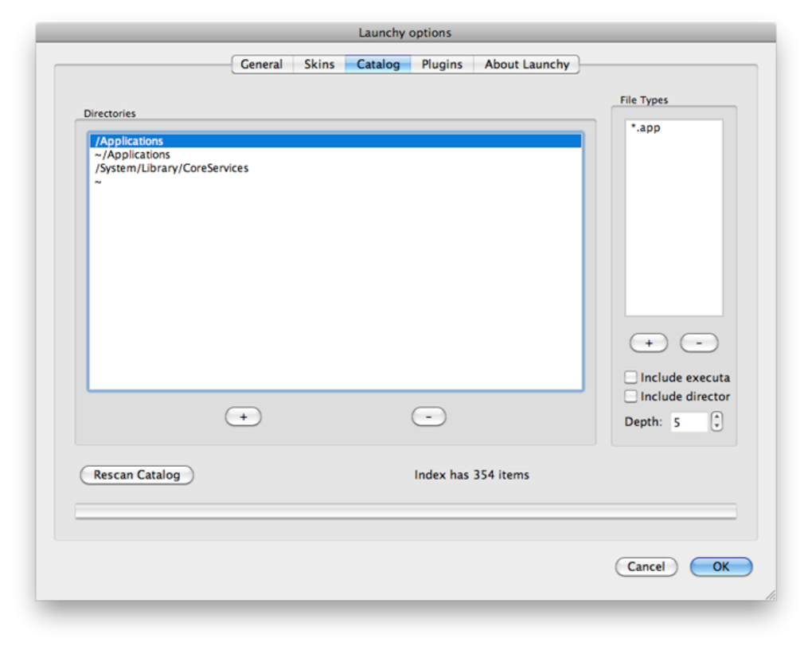The image size is (812, 650).
Task: View the About Launchy tab
Action: [526, 64]
